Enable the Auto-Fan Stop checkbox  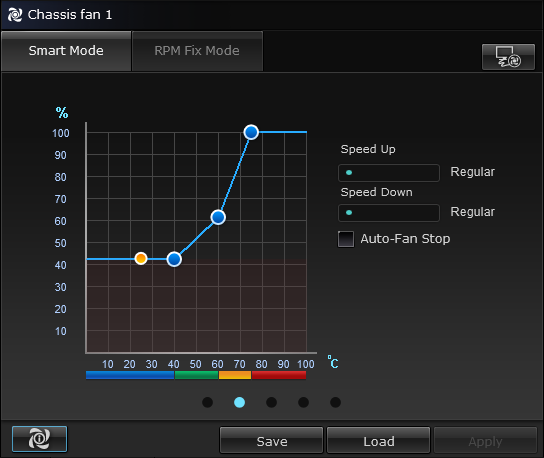[346, 239]
